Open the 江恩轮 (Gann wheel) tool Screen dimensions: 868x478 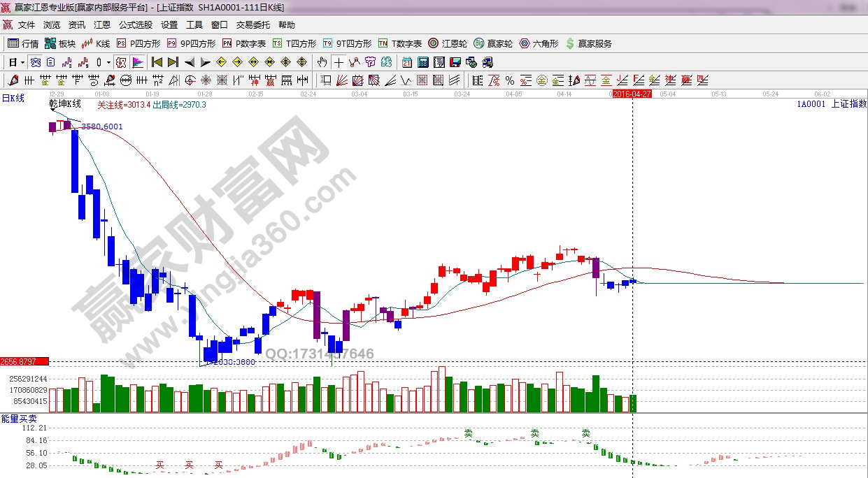(448, 43)
